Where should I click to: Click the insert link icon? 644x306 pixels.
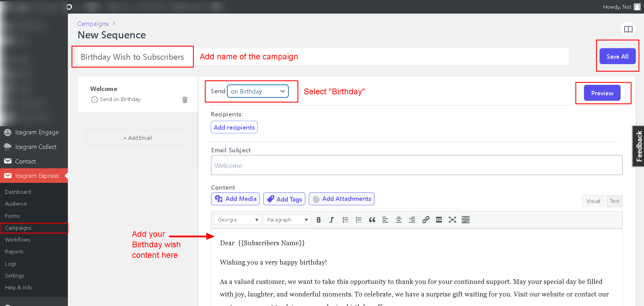click(425, 220)
